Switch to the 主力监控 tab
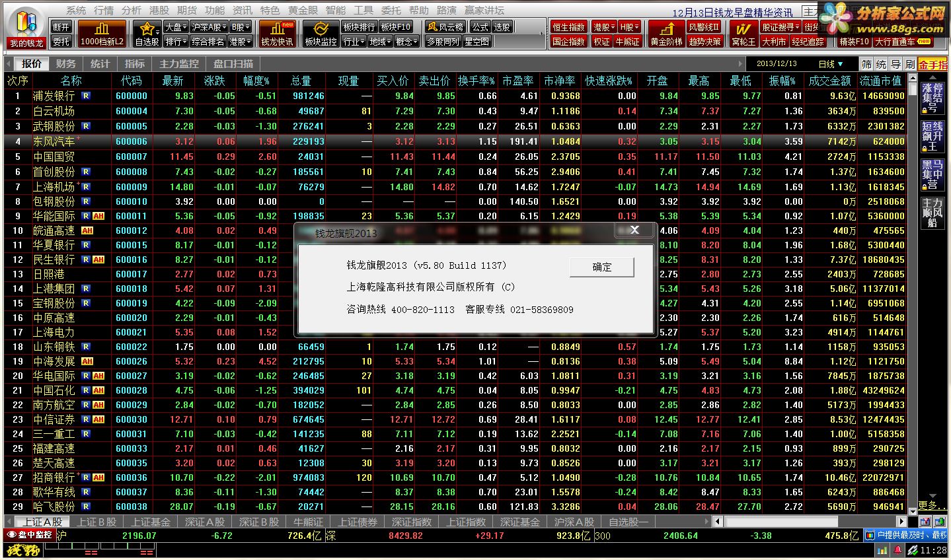The height and width of the screenshot is (560, 951). tap(179, 64)
